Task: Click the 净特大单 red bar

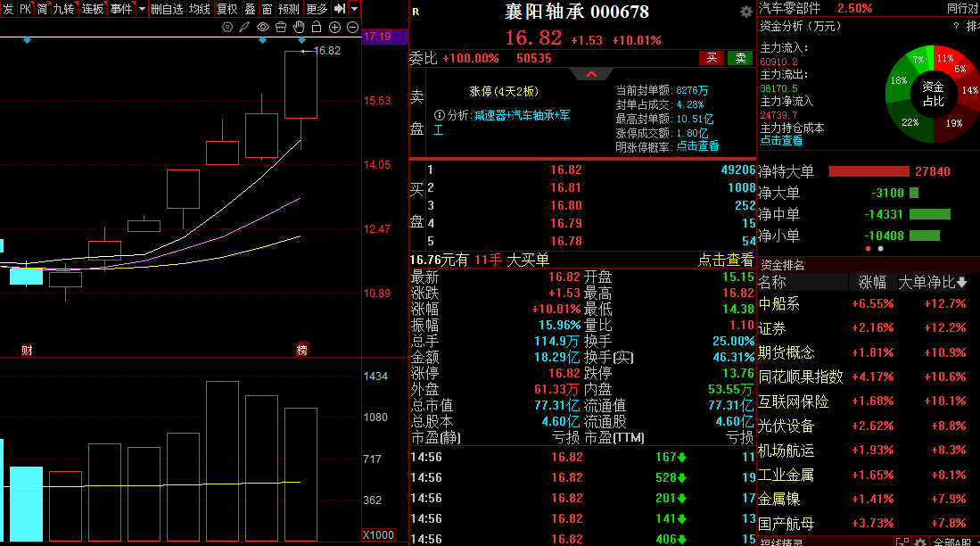Action: (x=869, y=171)
